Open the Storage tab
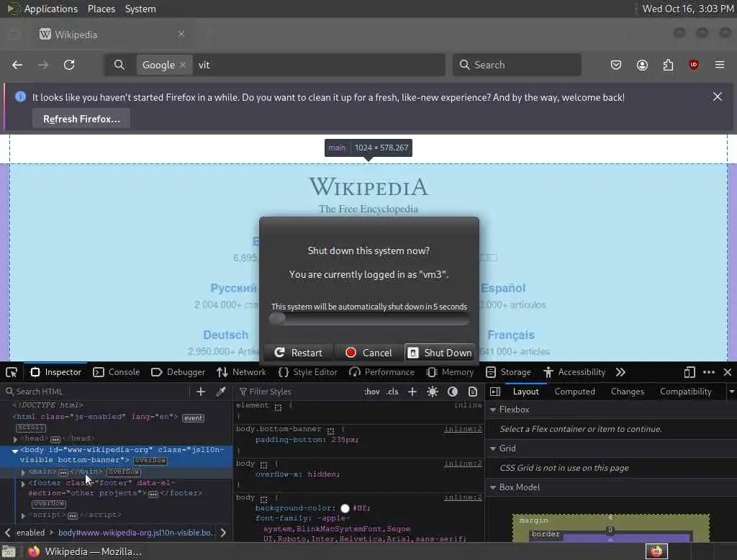Image resolution: width=737 pixels, height=560 pixels. click(x=509, y=372)
